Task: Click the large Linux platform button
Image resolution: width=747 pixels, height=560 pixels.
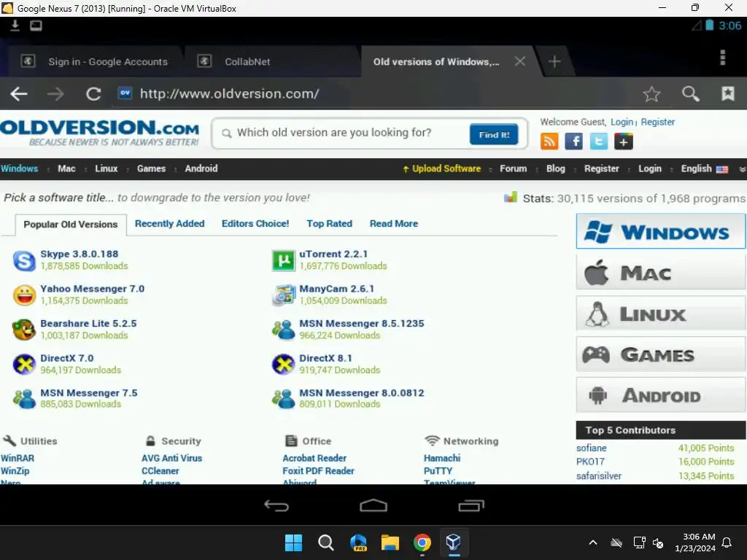Action: coord(660,314)
